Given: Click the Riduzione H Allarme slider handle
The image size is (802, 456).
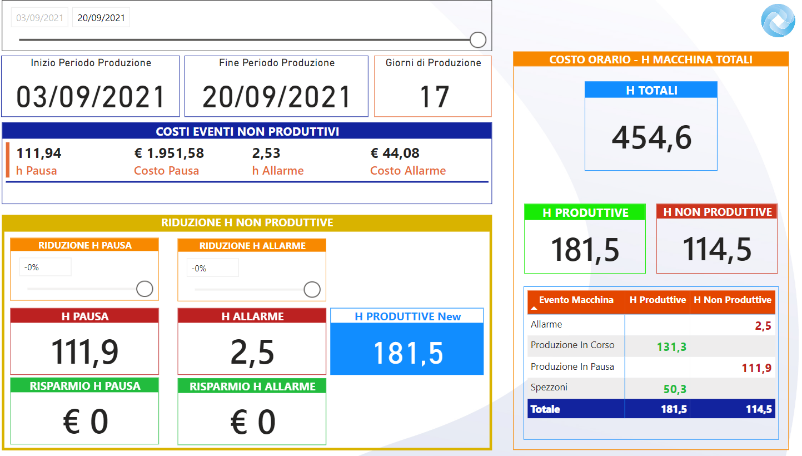Looking at the screenshot, I should (312, 289).
